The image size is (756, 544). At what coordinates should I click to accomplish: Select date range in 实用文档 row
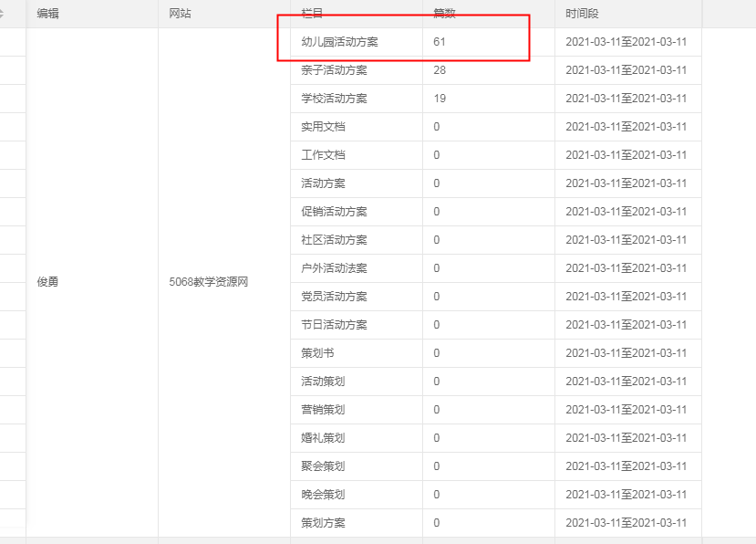(x=626, y=127)
